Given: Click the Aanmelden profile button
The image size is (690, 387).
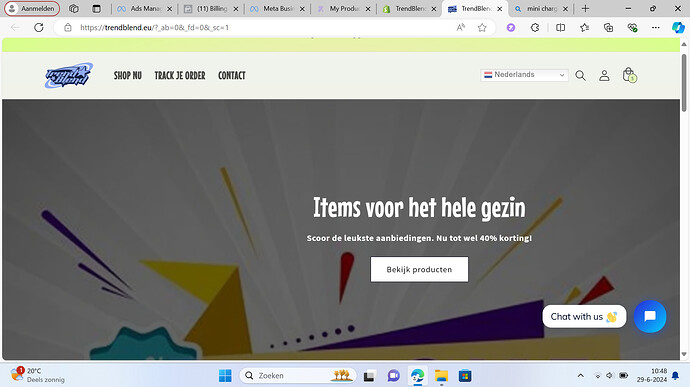Looking at the screenshot, I should tap(32, 8).
